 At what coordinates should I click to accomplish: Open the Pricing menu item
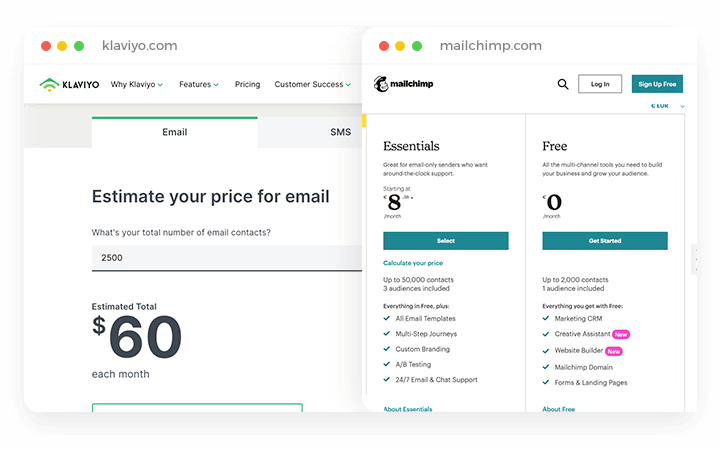click(x=248, y=84)
